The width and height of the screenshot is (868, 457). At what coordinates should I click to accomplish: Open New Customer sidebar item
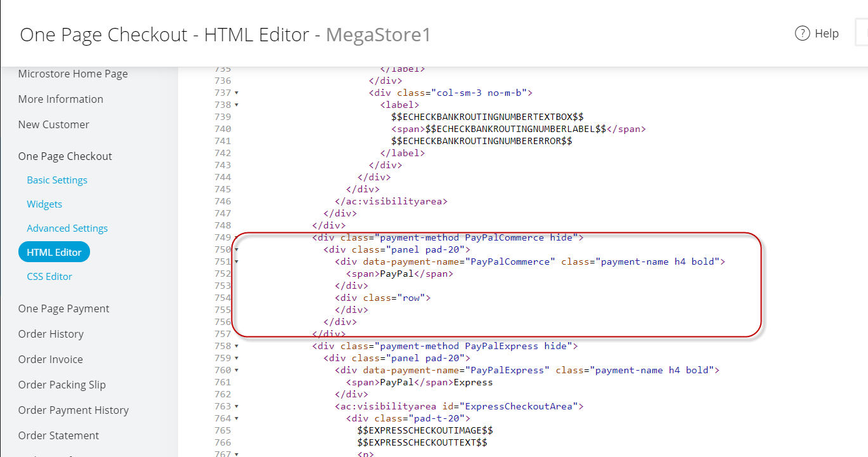click(54, 124)
